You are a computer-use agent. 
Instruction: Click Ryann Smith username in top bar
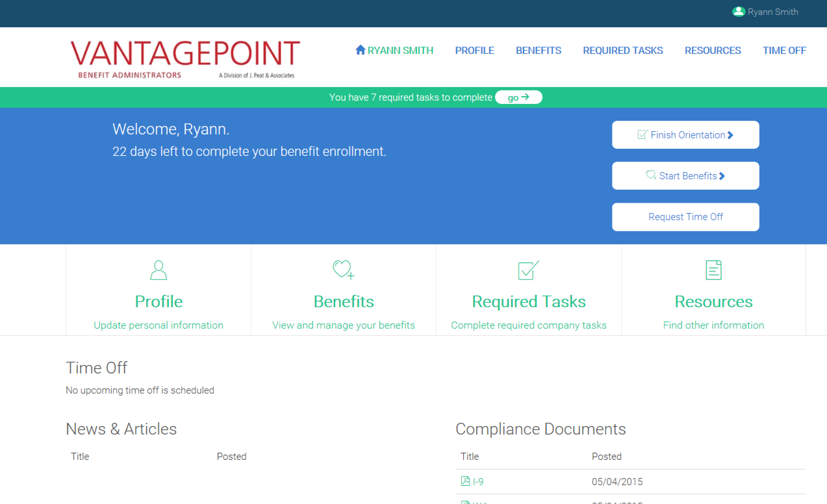pos(773,12)
